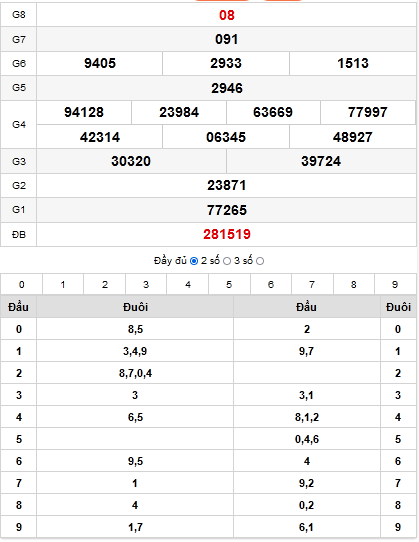Image resolution: width=419 pixels, height=542 pixels.
Task: Click G6 result 9405
Action: [x=100, y=63]
